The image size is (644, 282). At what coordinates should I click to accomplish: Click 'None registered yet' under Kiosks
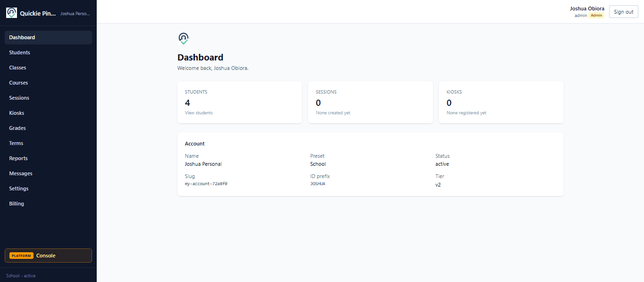(x=467, y=113)
